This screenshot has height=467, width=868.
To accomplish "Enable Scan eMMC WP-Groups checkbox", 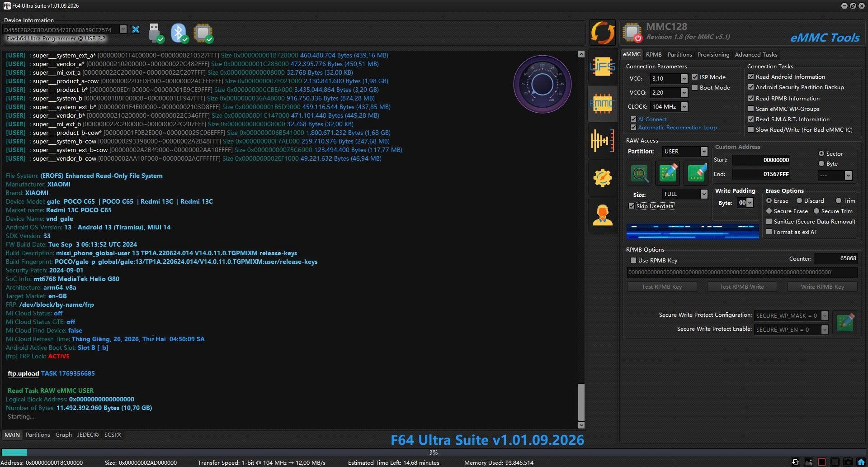I will (x=751, y=109).
